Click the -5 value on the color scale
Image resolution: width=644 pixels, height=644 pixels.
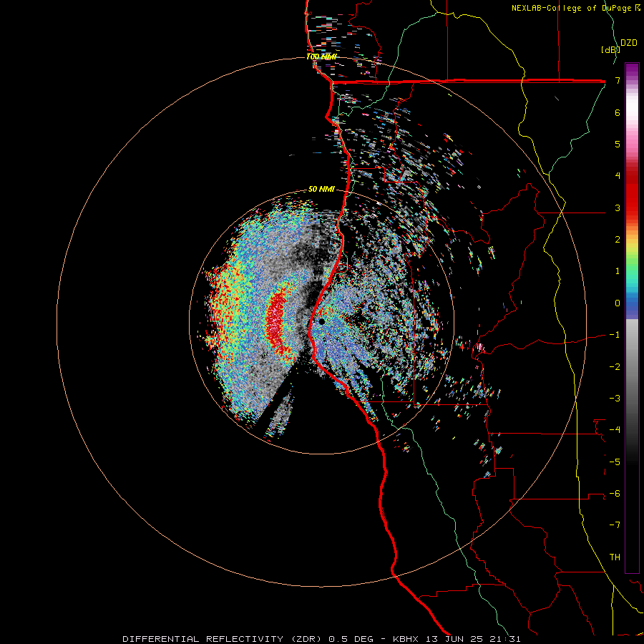[615, 462]
